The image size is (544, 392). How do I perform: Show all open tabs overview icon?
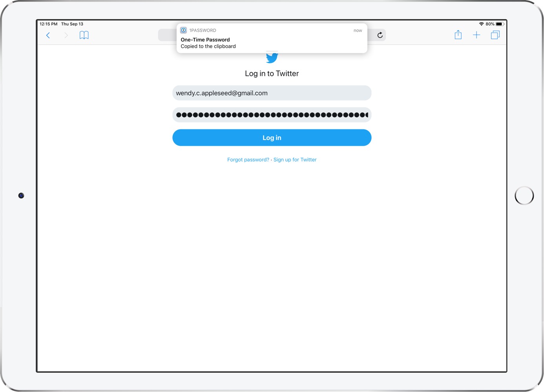click(495, 35)
